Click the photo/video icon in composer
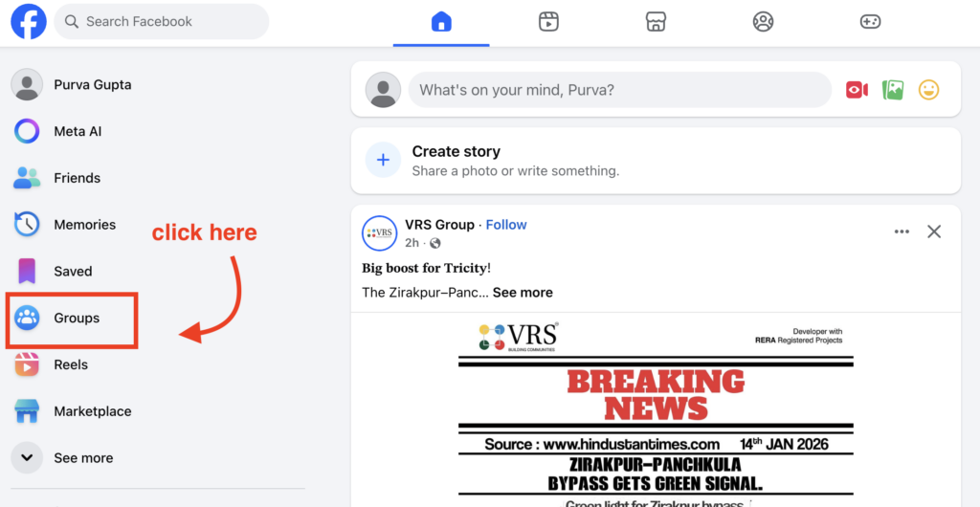Viewport: 980px width, 507px height. [893, 91]
